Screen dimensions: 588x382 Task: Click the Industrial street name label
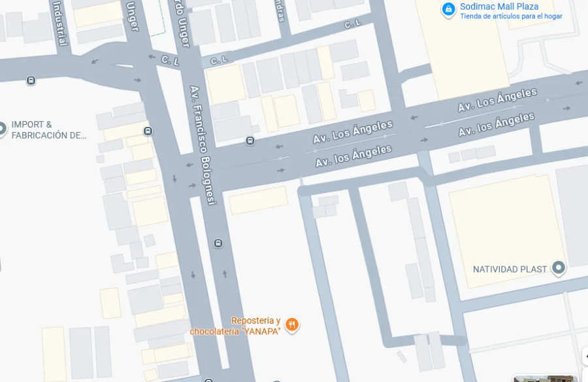(x=60, y=24)
